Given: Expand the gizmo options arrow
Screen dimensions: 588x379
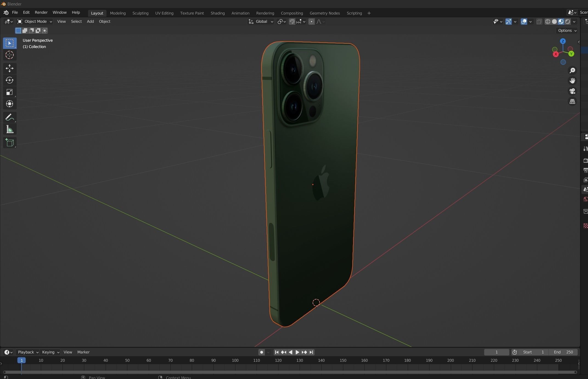Looking at the screenshot, I should pos(515,22).
